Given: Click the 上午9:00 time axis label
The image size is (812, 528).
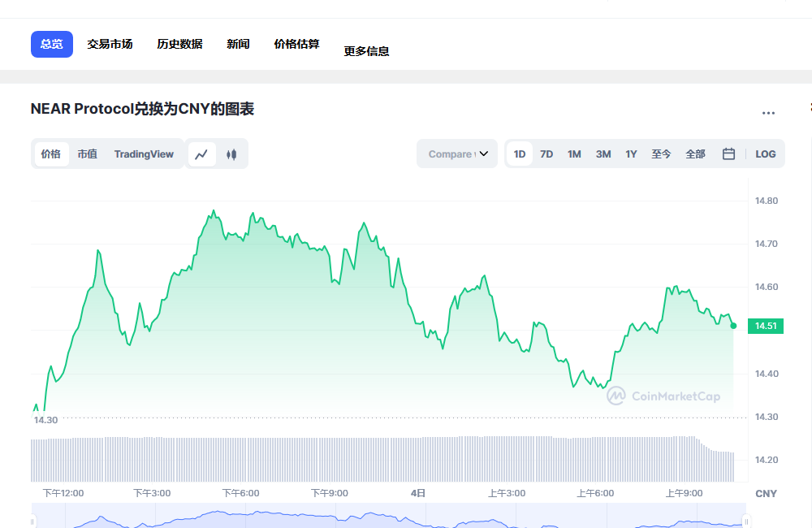Looking at the screenshot, I should [x=684, y=493].
